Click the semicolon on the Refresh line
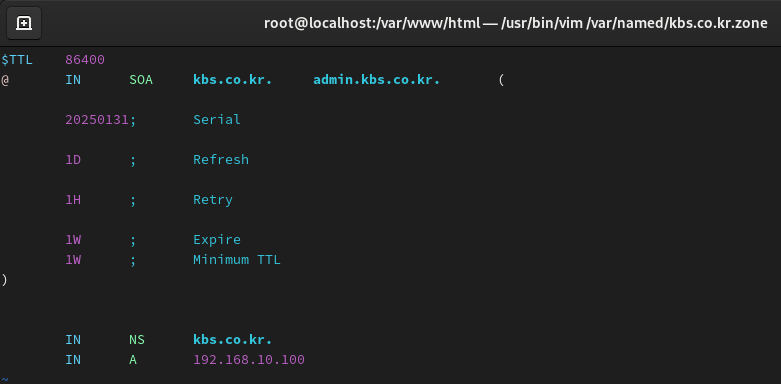Screen dimensions: 781x384 click(x=133, y=160)
